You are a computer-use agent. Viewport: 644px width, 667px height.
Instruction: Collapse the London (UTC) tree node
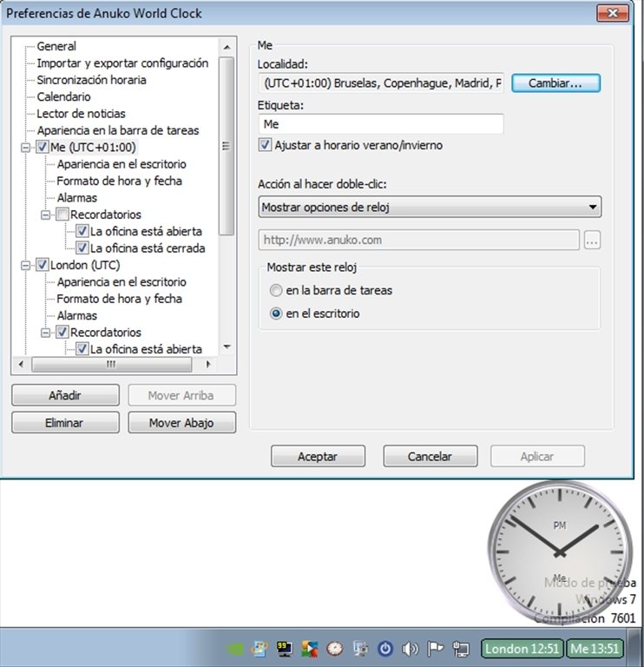(x=26, y=266)
